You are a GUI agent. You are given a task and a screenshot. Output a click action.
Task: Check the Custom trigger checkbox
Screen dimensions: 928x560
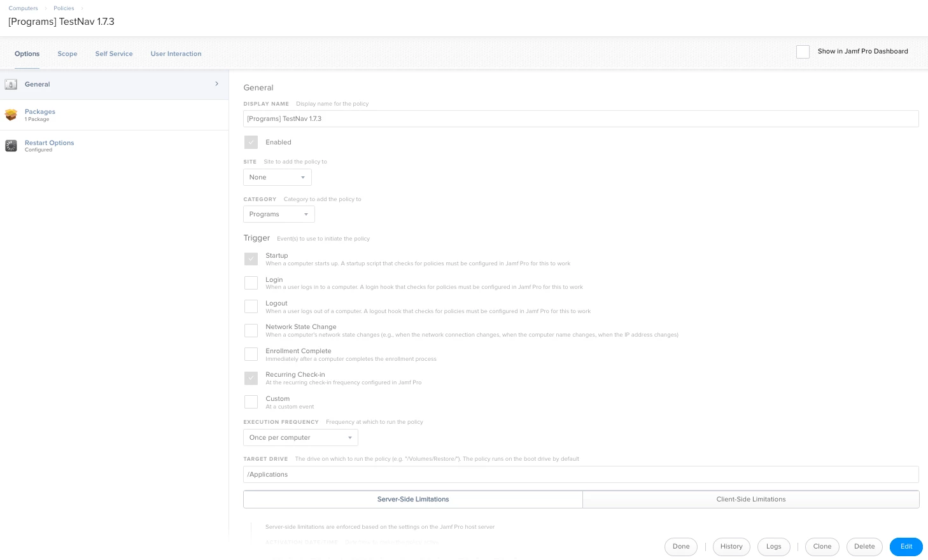(251, 402)
